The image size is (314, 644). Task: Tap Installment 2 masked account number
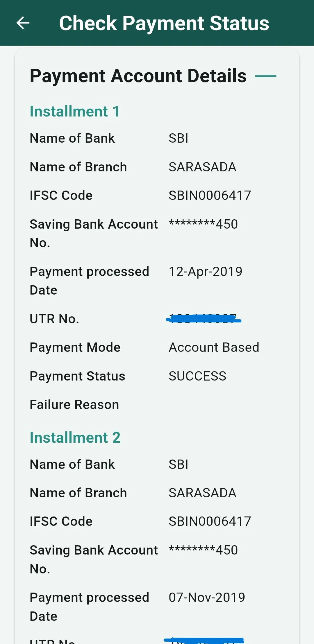click(x=203, y=550)
